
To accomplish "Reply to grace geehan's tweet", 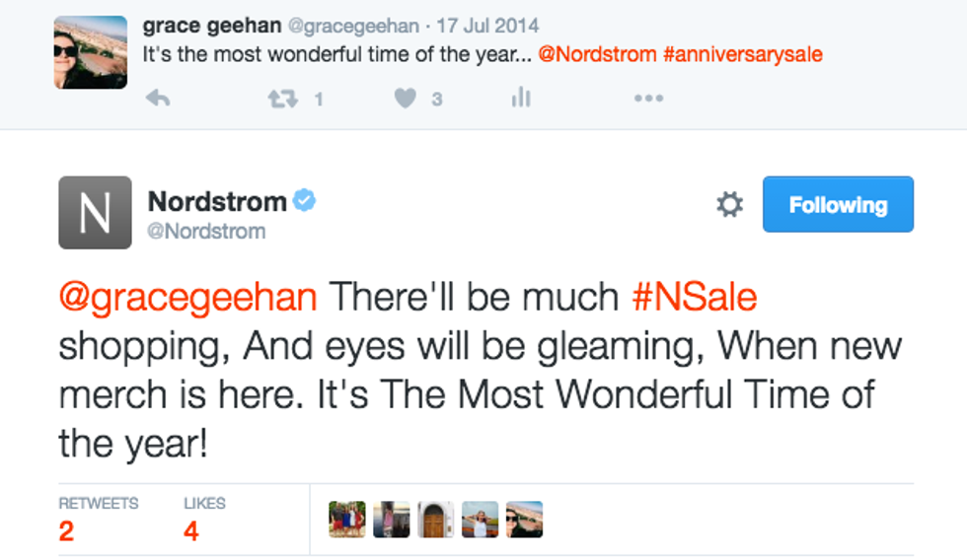I will coord(156,98).
